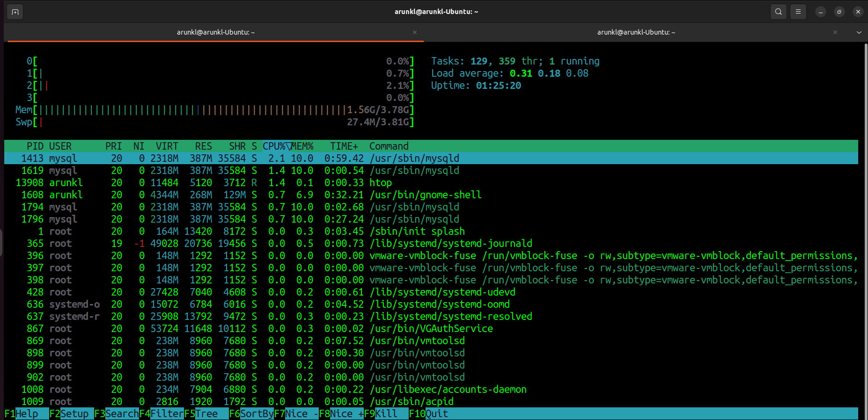Click the Uptime 01:25:20 text
The width and height of the screenshot is (868, 420).
pos(476,86)
